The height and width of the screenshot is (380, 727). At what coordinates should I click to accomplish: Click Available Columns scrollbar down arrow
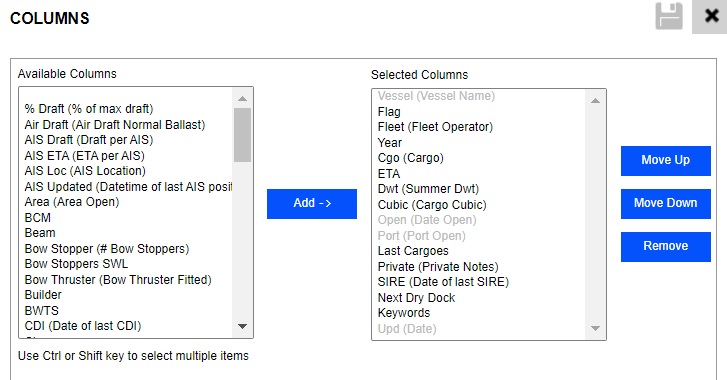pyautogui.click(x=242, y=326)
